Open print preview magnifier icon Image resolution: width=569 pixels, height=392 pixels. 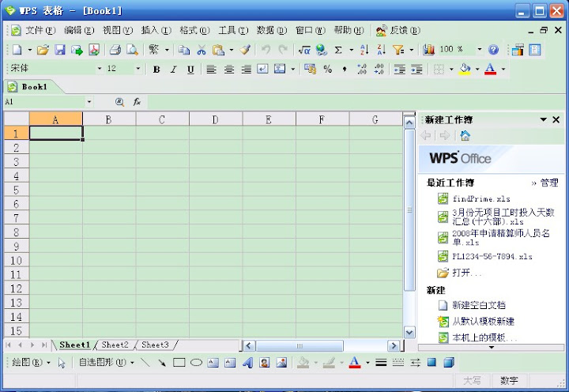132,50
